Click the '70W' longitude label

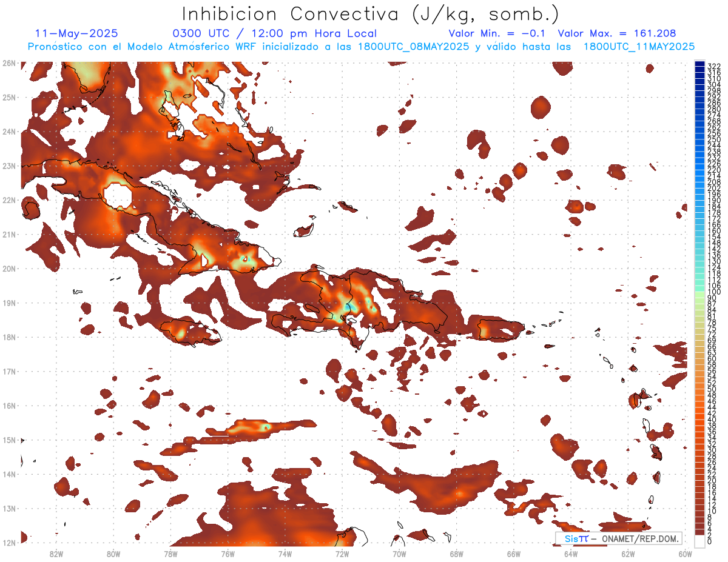[x=399, y=554]
